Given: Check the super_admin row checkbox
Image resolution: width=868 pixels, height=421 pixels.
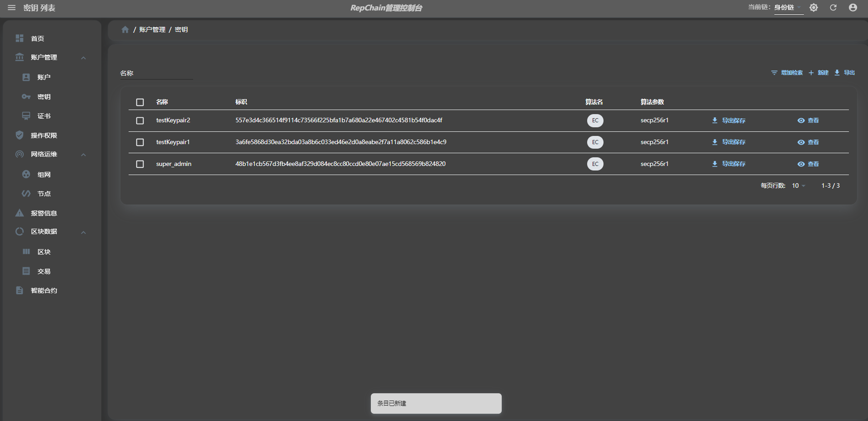Looking at the screenshot, I should pos(140,164).
